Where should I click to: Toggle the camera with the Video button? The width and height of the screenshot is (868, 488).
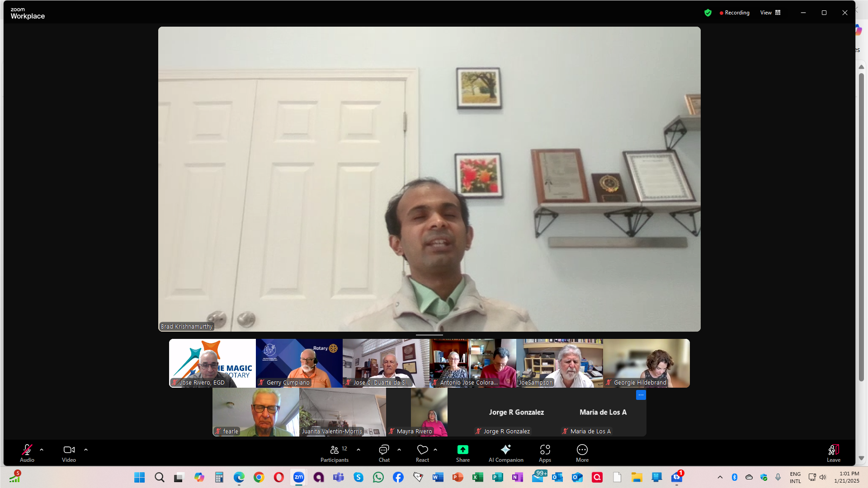pyautogui.click(x=69, y=453)
